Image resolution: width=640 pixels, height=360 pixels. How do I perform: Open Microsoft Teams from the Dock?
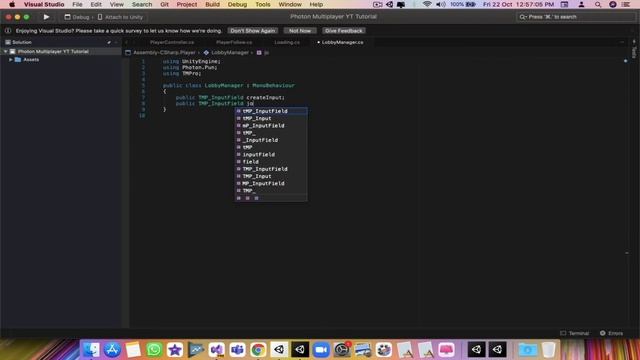click(x=237, y=350)
